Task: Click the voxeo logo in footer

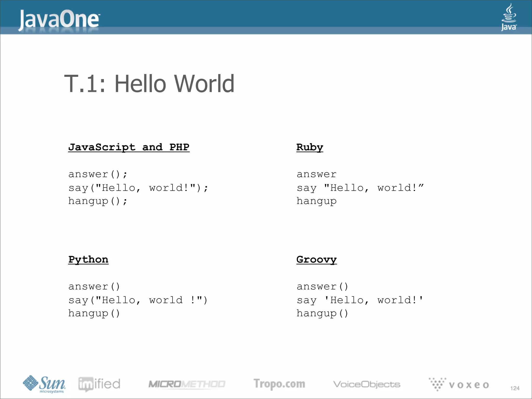Action: pos(459,384)
